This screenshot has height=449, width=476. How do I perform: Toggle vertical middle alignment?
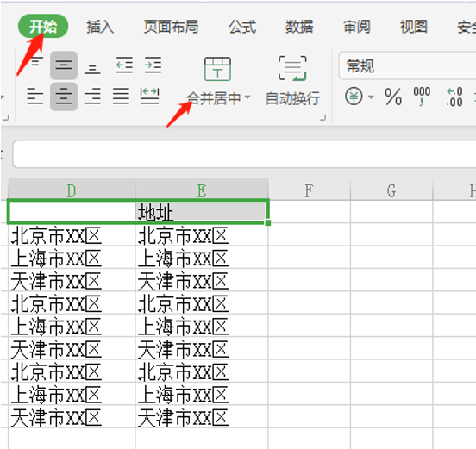(64, 65)
